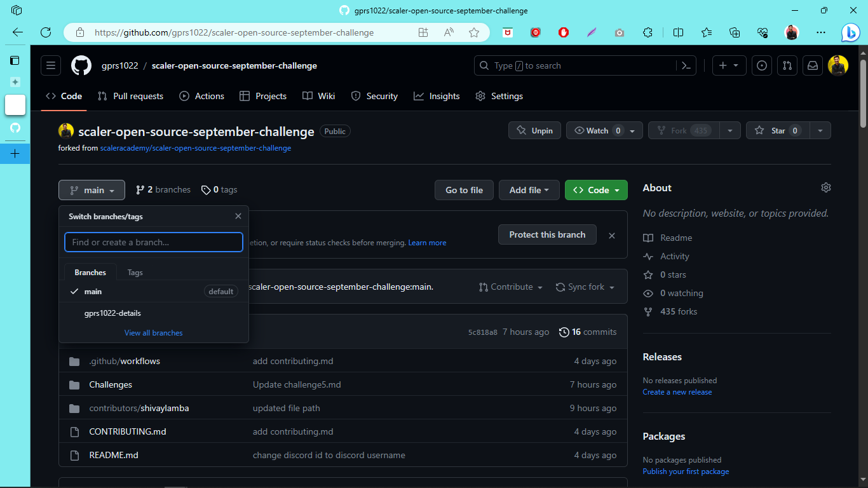Image resolution: width=868 pixels, height=488 pixels.
Task: Click the Protect this branch button
Action: tap(546, 234)
